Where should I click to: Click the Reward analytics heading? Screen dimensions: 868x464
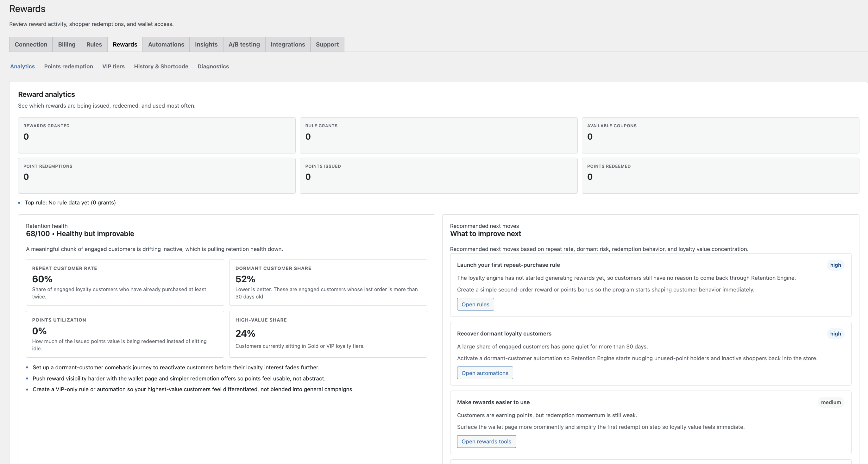point(47,94)
